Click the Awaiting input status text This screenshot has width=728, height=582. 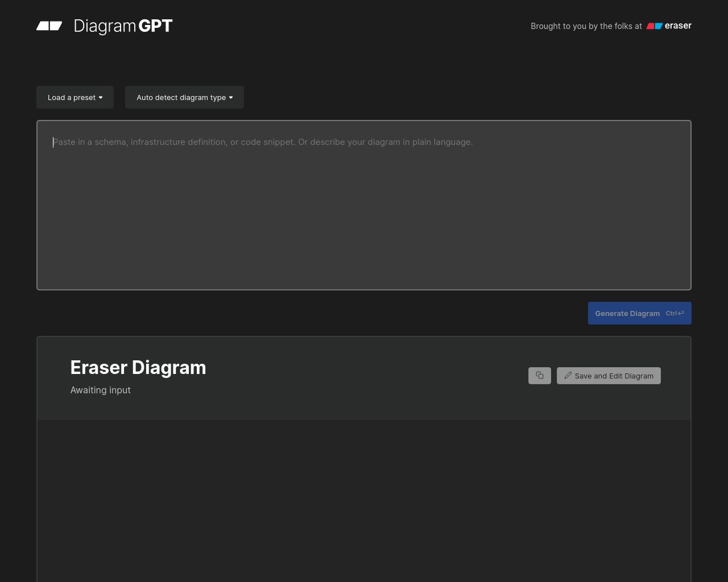tap(100, 390)
